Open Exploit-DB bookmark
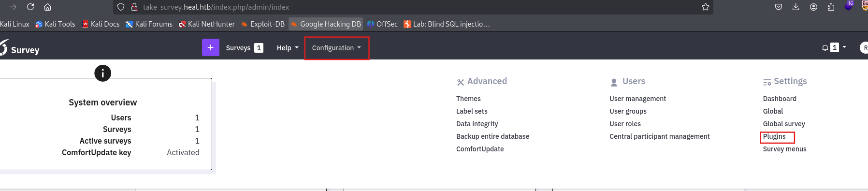Screen dimensions: 868x191 point(263,24)
